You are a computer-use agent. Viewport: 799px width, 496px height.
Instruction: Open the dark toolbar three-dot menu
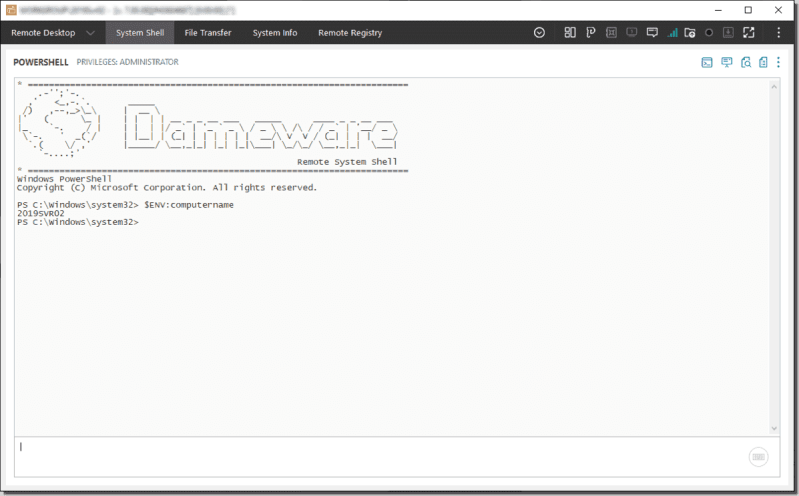click(778, 33)
